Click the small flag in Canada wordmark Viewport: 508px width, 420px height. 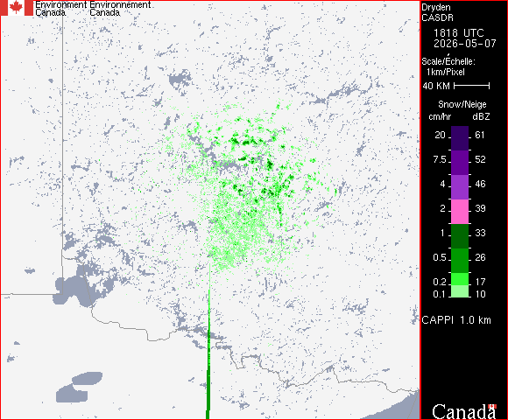[492, 407]
